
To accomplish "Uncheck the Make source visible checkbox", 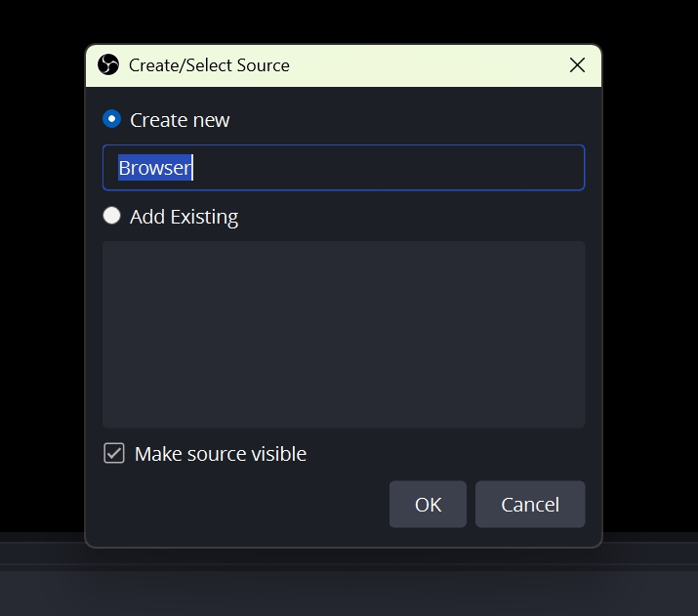I will point(114,453).
